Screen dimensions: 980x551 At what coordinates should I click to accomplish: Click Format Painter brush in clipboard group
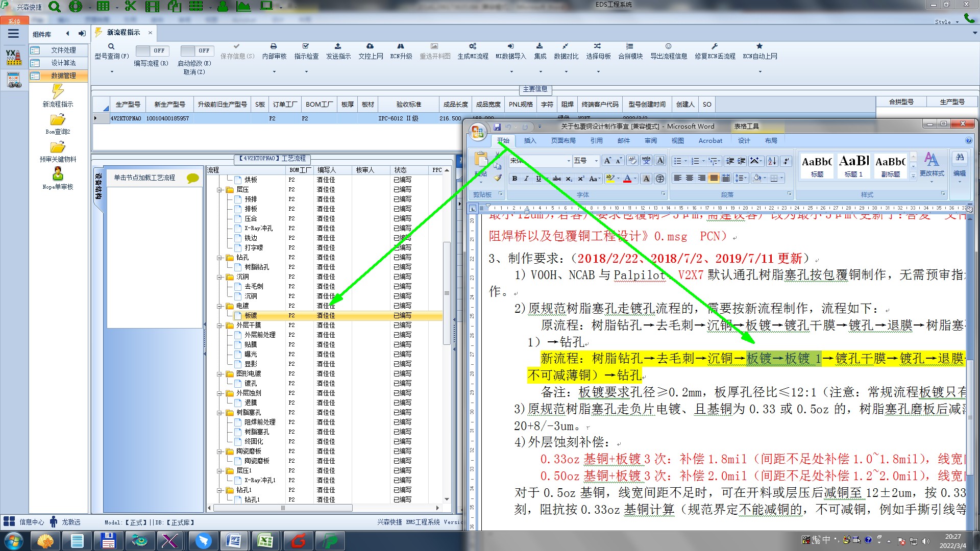point(498,178)
